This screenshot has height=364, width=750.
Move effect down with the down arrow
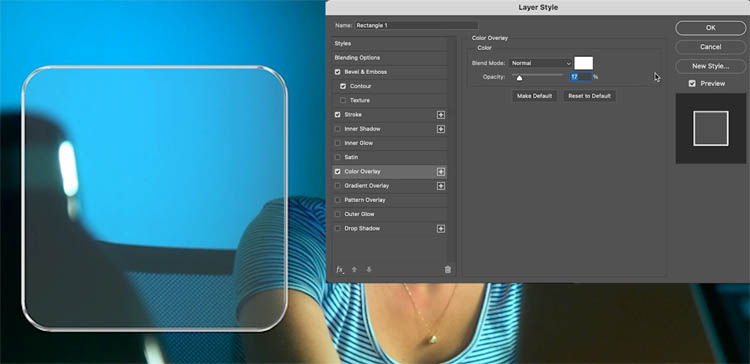(x=369, y=270)
